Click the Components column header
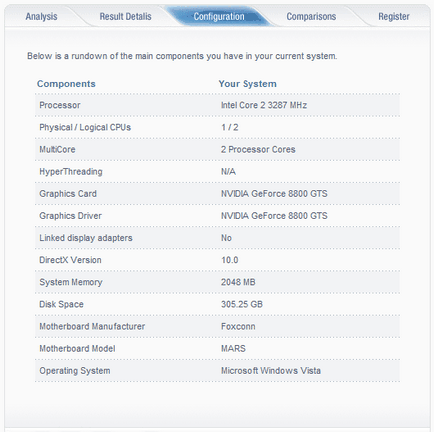 [66, 84]
